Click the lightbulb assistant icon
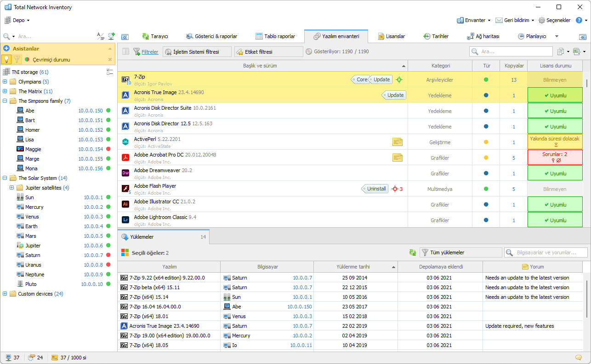Viewport: 591px width, 364px height. (x=6, y=59)
